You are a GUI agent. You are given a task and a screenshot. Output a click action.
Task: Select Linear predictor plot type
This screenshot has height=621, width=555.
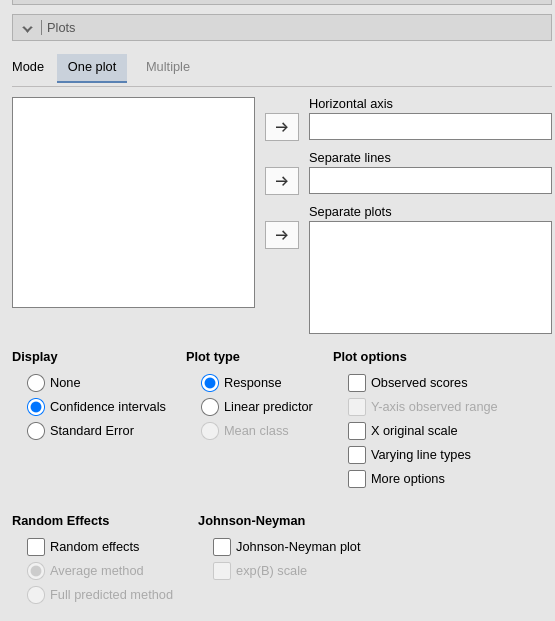(x=210, y=407)
